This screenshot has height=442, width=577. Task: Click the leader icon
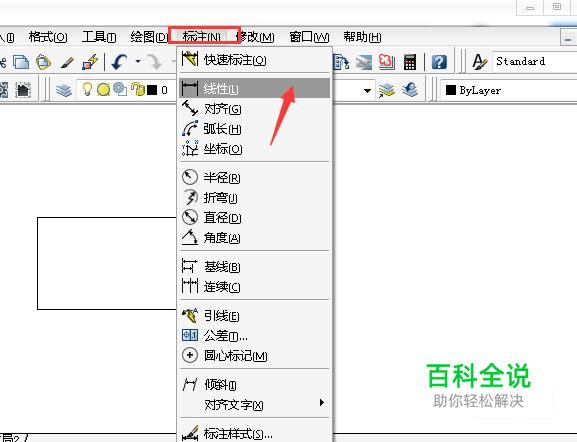tap(190, 315)
